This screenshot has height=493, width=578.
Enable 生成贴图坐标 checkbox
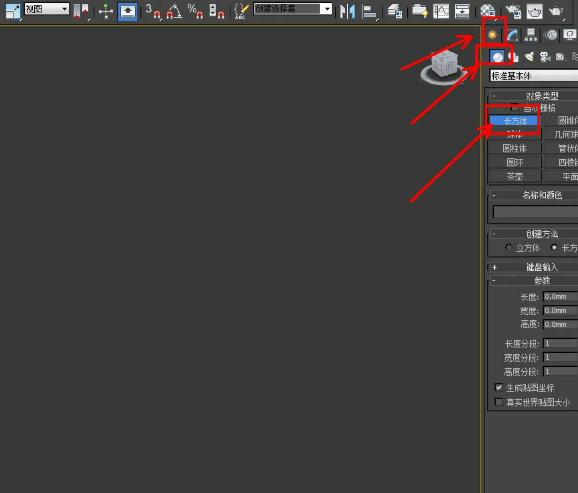[x=499, y=388]
